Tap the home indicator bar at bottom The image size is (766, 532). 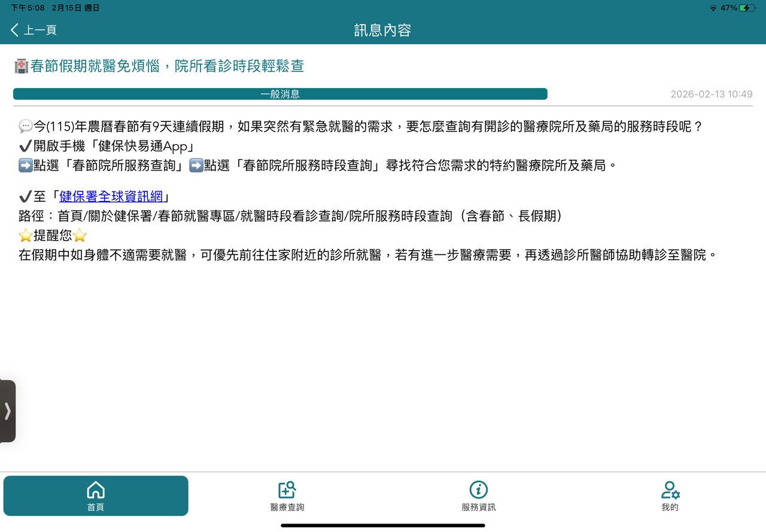click(x=383, y=525)
